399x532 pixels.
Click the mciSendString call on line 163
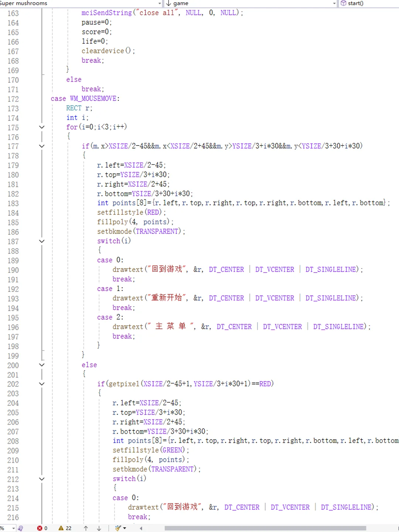tap(107, 13)
